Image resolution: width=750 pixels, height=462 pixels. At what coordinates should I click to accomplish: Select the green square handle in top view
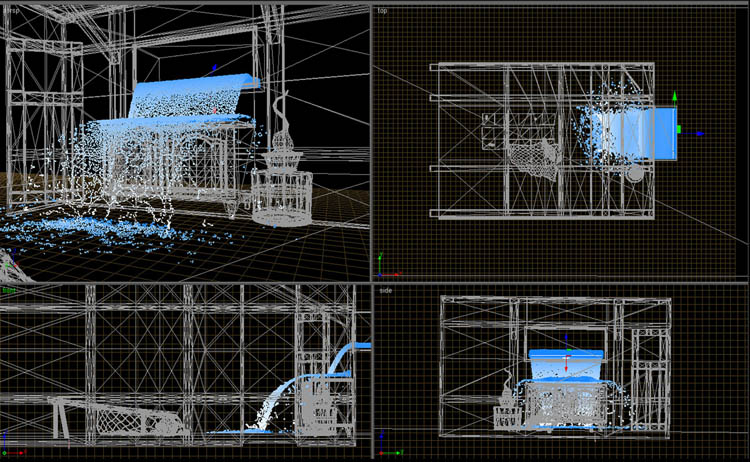point(679,129)
